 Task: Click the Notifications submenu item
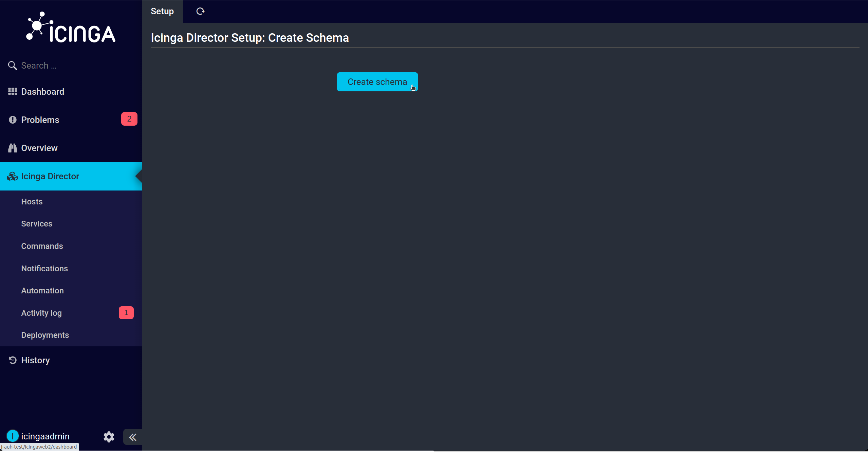pyautogui.click(x=44, y=268)
